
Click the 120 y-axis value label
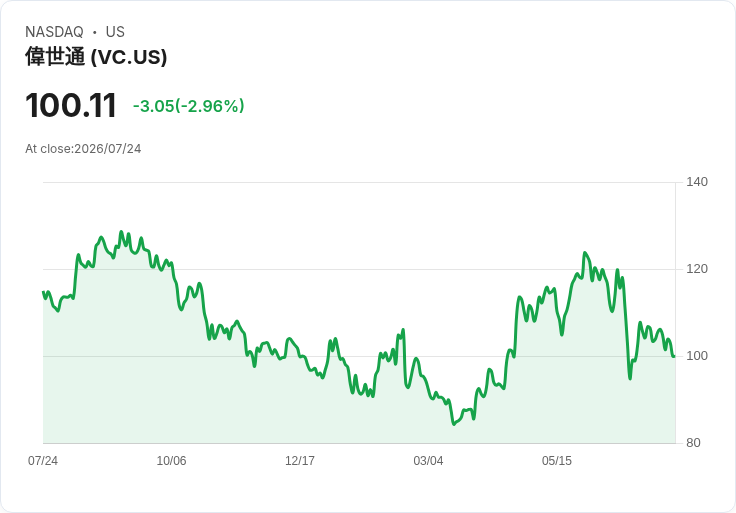[697, 269]
